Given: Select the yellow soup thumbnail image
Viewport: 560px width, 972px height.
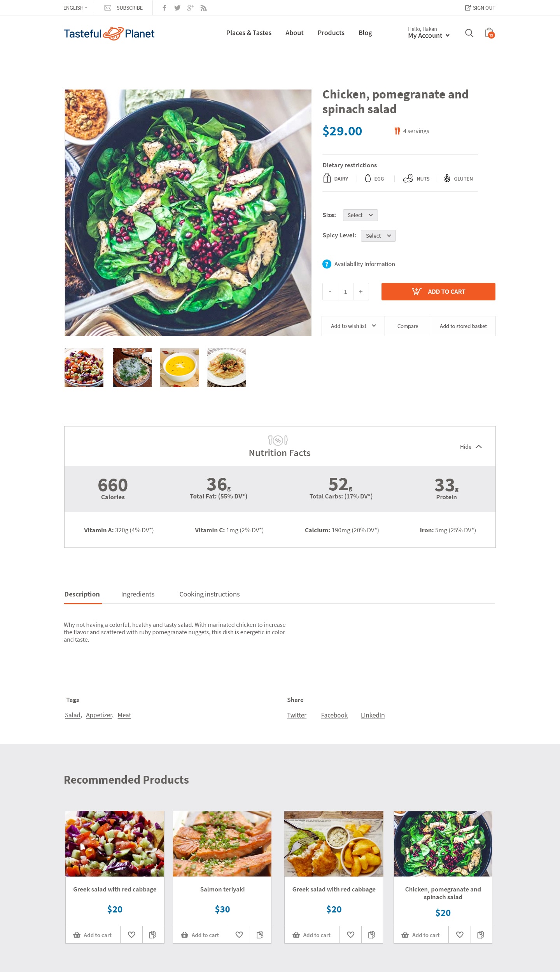Looking at the screenshot, I should tap(180, 368).
